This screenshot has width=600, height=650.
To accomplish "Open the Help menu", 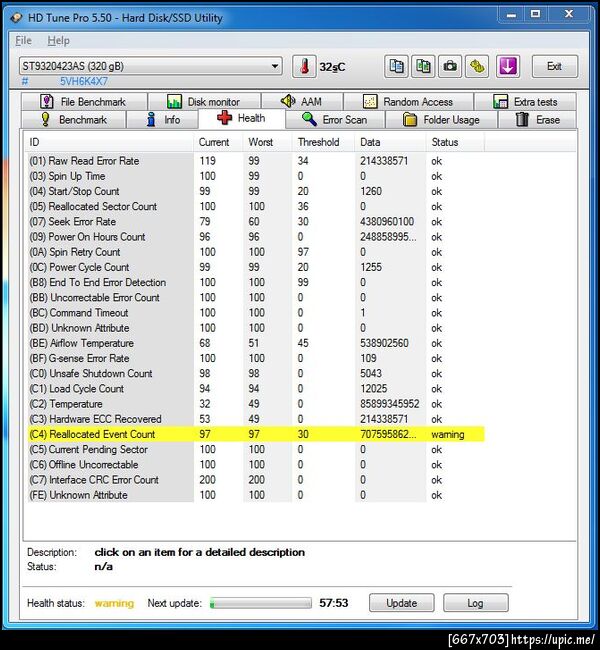I will [58, 41].
